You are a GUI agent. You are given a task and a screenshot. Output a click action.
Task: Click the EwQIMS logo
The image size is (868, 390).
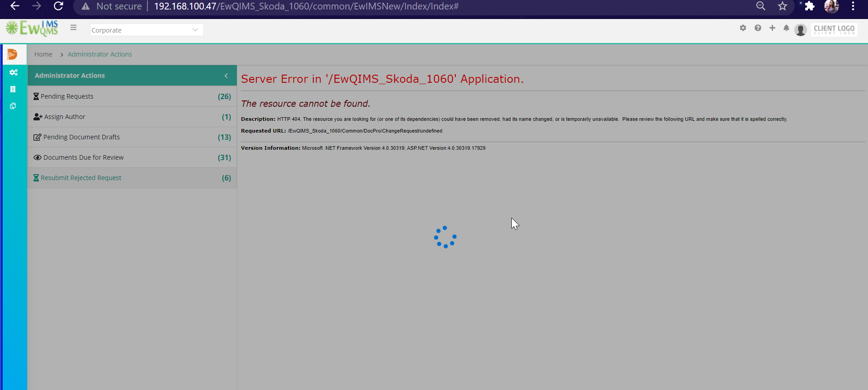tap(32, 28)
